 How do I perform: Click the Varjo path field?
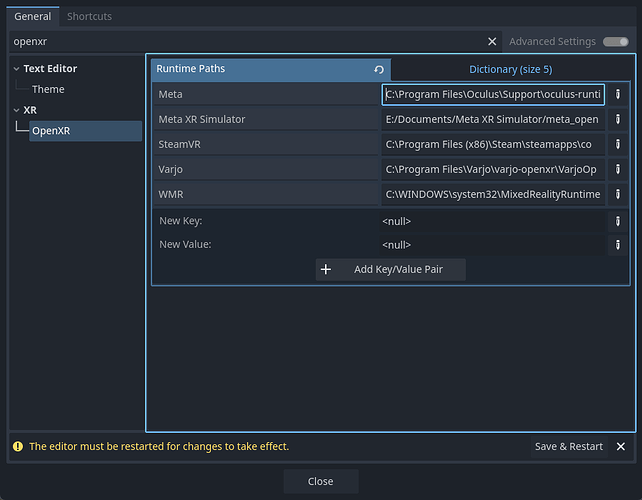coord(493,169)
